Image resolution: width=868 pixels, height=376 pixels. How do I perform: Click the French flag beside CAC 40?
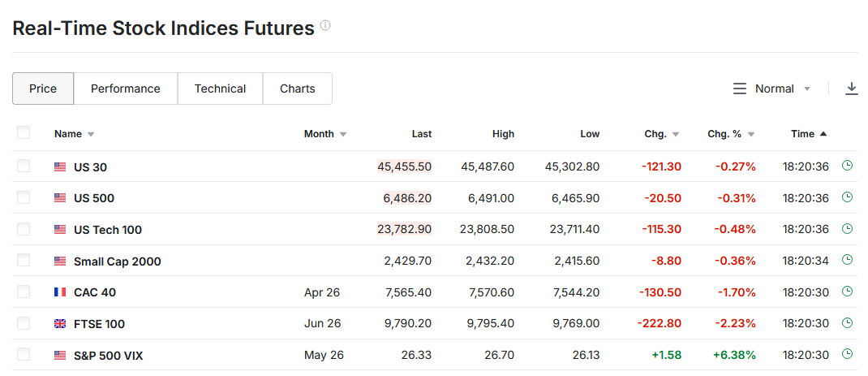point(60,292)
